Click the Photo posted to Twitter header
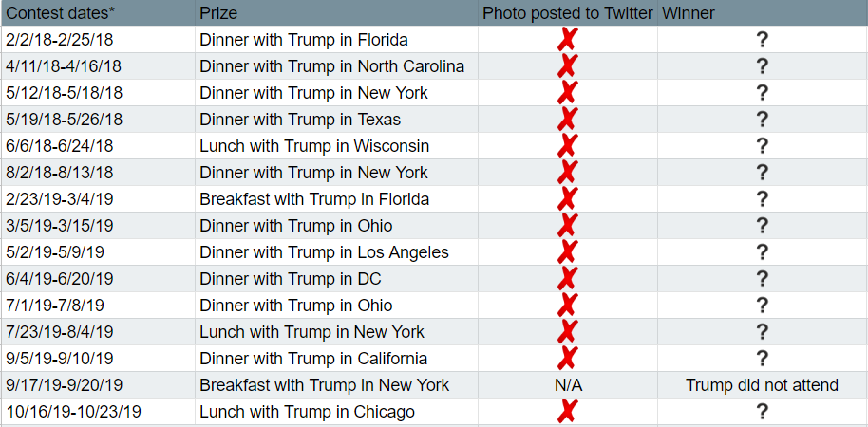Image resolution: width=868 pixels, height=427 pixels. [x=568, y=12]
